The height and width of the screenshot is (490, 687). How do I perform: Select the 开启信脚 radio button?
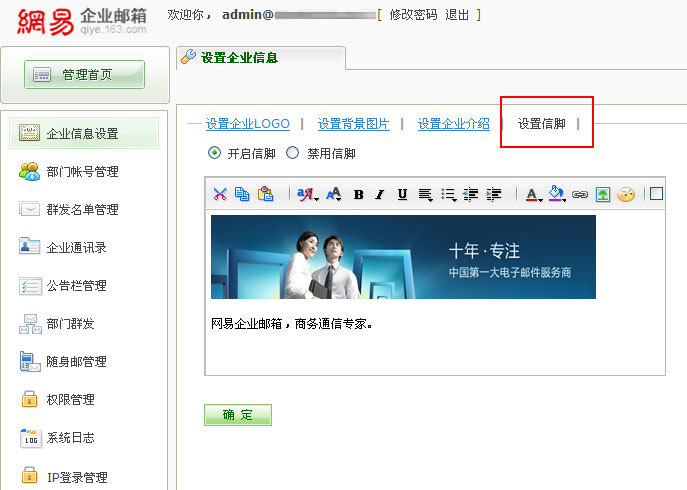click(214, 153)
